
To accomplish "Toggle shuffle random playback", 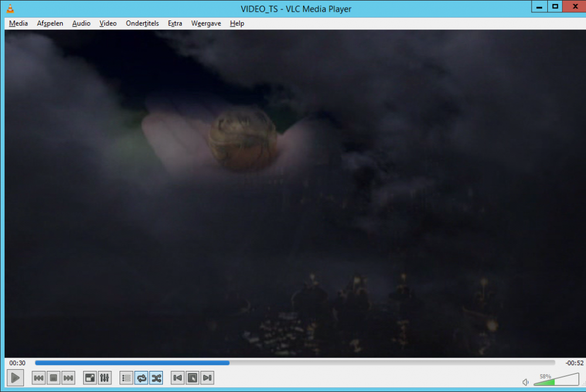I will click(156, 378).
